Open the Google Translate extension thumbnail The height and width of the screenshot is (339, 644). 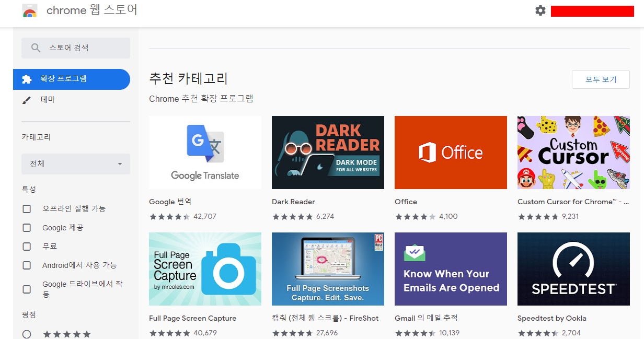[x=205, y=153]
